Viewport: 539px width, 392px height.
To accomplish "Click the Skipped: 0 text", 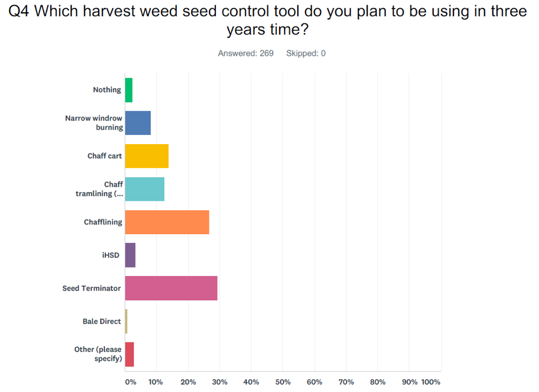I will pos(306,53).
